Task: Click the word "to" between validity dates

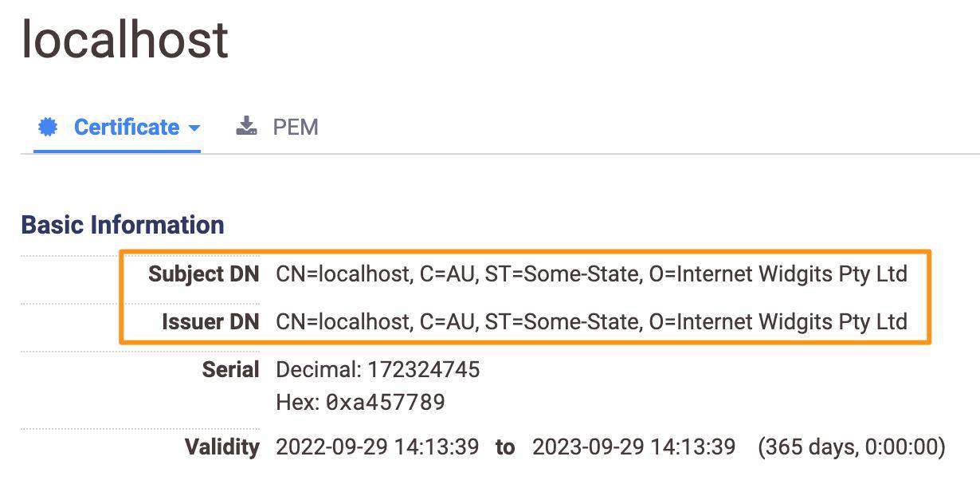Action: (x=505, y=447)
